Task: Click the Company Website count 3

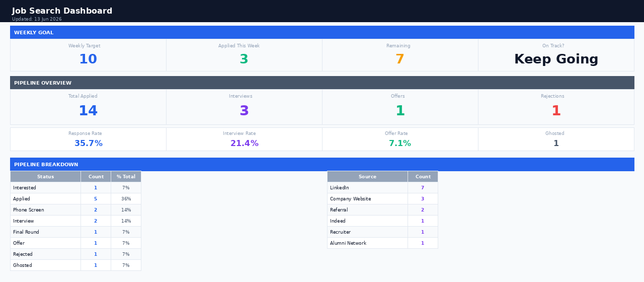Action: (423, 198)
